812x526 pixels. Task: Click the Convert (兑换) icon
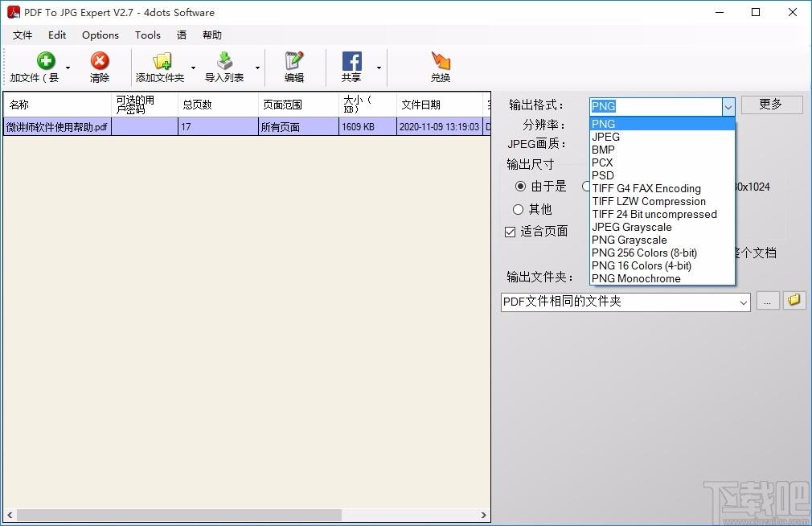[441, 60]
